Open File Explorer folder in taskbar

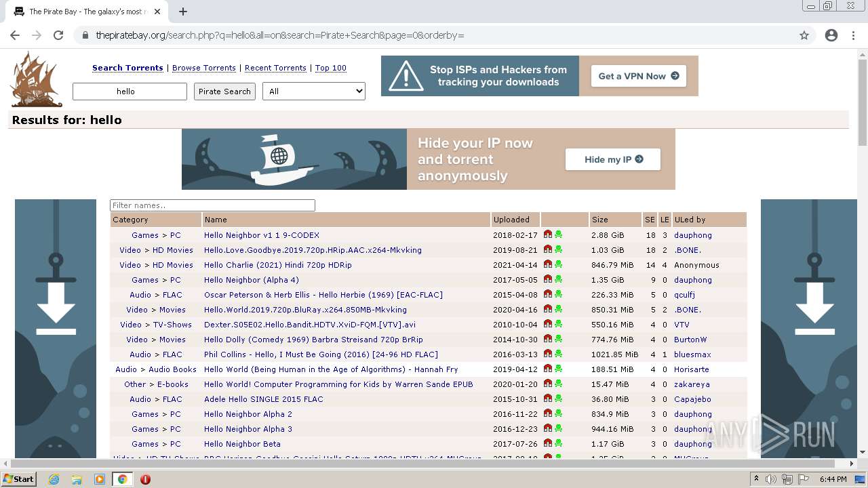[77, 479]
